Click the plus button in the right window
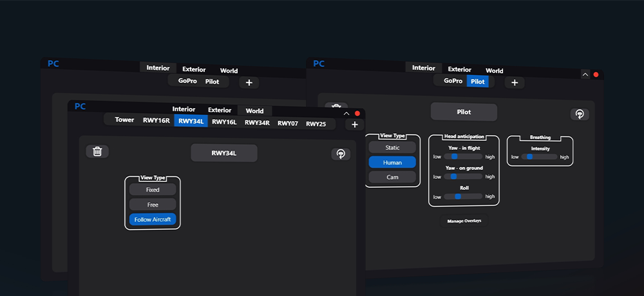This screenshot has width=644, height=296. point(514,82)
